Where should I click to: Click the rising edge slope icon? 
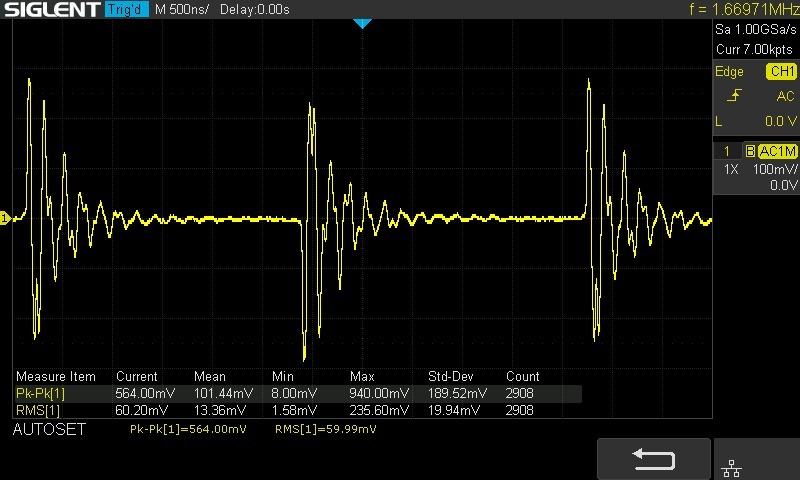[x=734, y=95]
